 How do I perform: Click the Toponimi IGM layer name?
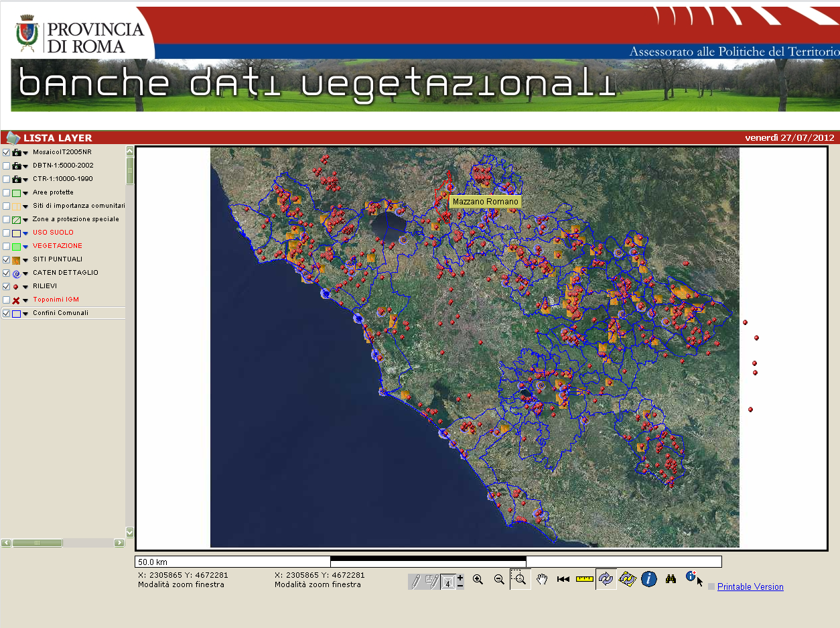pyautogui.click(x=56, y=300)
